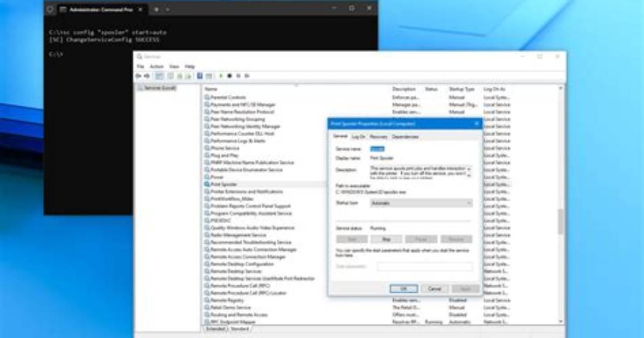
Task: Sort by the Description column header
Action: coord(404,89)
